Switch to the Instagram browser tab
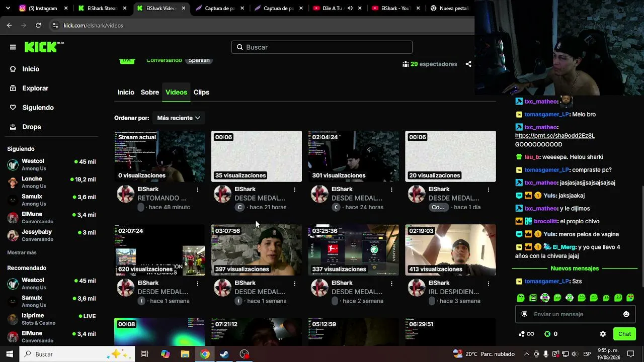 point(43,8)
